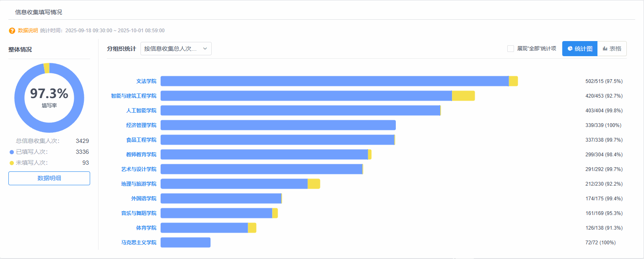Click the bar chart icon in 表格 tab
This screenshot has height=259, width=644.
tap(605, 49)
